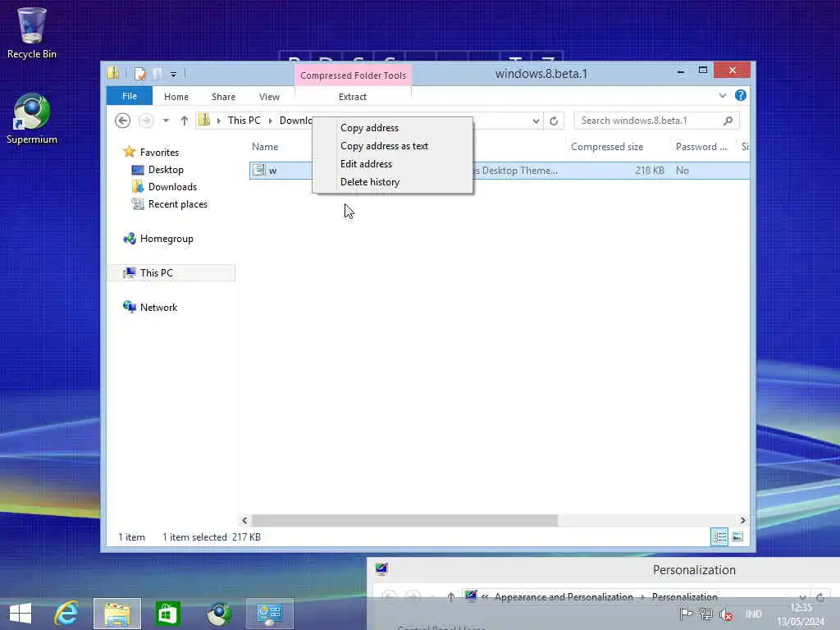840x630 pixels.
Task: Click the New folder icon in quick access toolbar
Action: [x=157, y=73]
